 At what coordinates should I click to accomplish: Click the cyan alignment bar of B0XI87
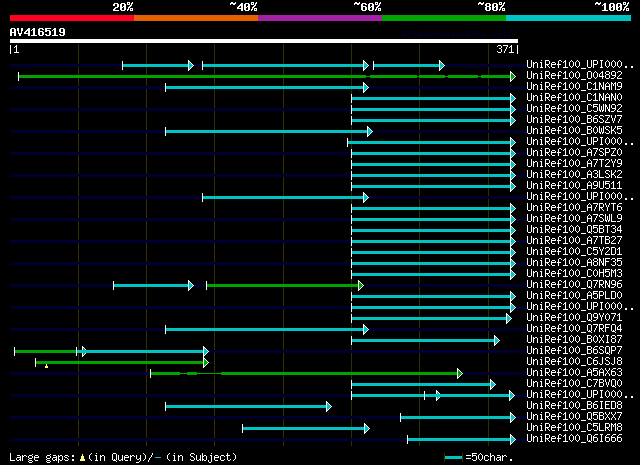[425, 340]
